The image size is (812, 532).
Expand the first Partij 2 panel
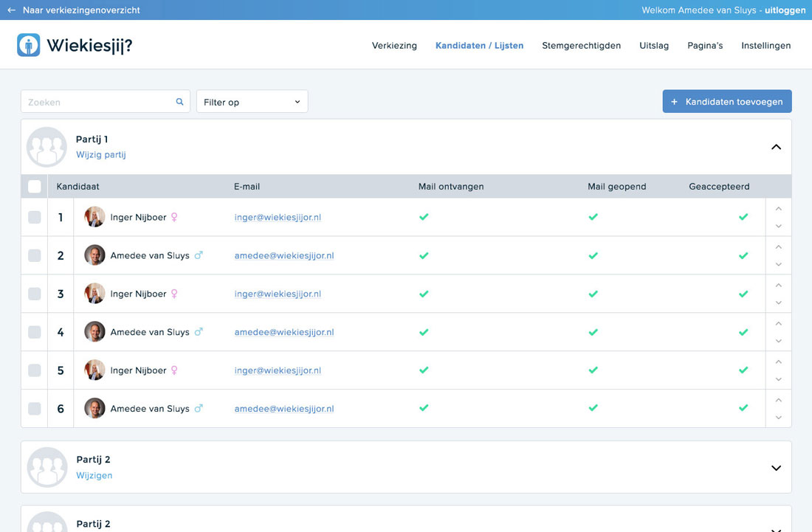pos(776,468)
